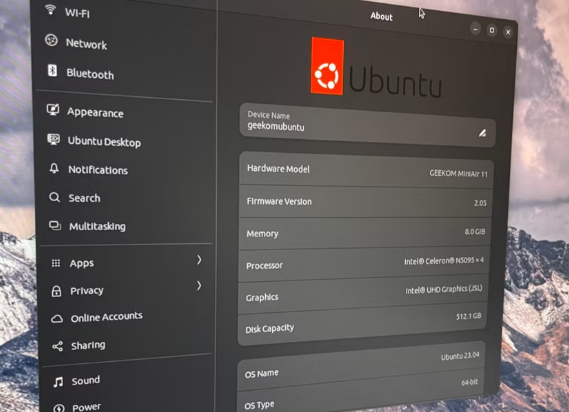Click the Sharing icon in sidebar
This screenshot has height=412, width=569.
point(57,346)
